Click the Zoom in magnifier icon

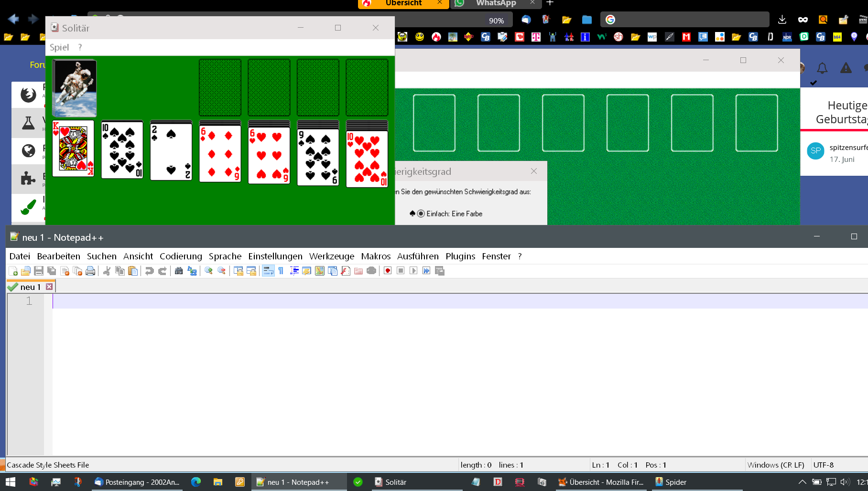[x=208, y=271]
